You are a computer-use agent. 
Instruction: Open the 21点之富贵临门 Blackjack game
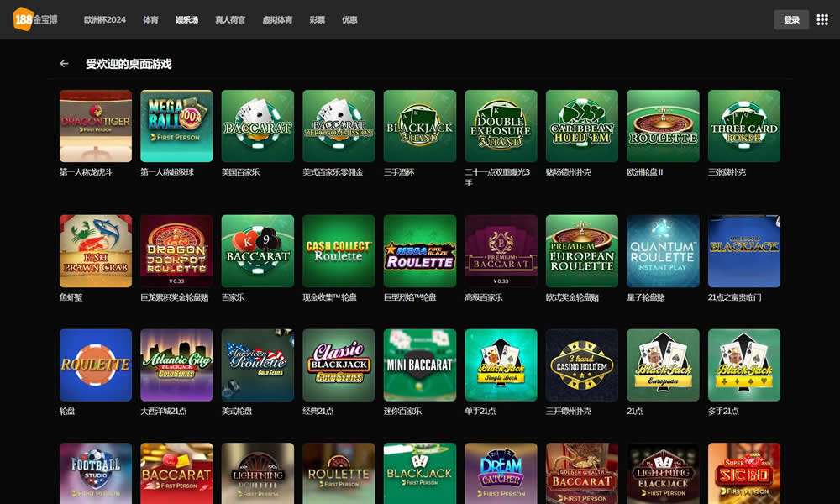tap(744, 251)
